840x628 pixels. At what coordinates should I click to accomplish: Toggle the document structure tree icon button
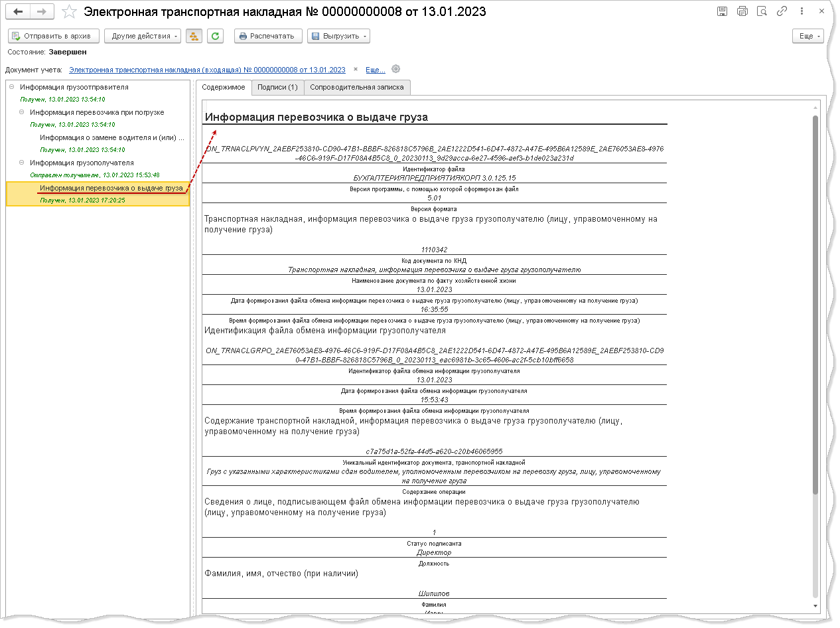pos(194,36)
